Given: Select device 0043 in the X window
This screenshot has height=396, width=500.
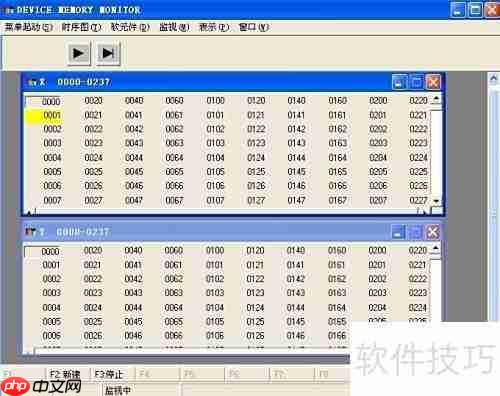Looking at the screenshot, I should pos(134,143).
